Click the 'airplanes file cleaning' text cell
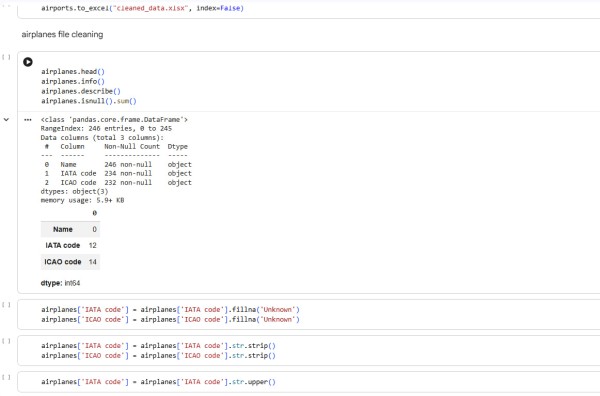This screenshot has height=396, width=600. [62, 34]
